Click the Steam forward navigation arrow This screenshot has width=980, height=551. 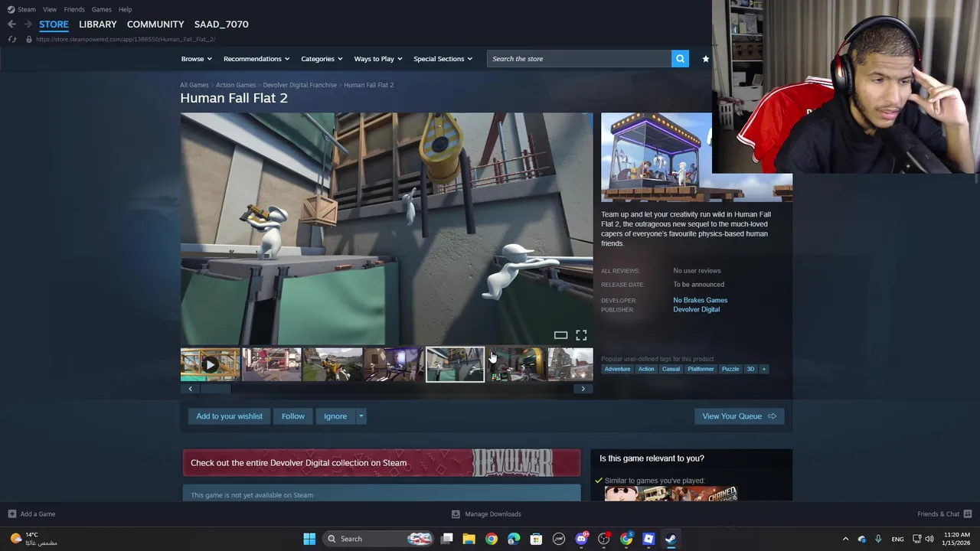(x=28, y=24)
